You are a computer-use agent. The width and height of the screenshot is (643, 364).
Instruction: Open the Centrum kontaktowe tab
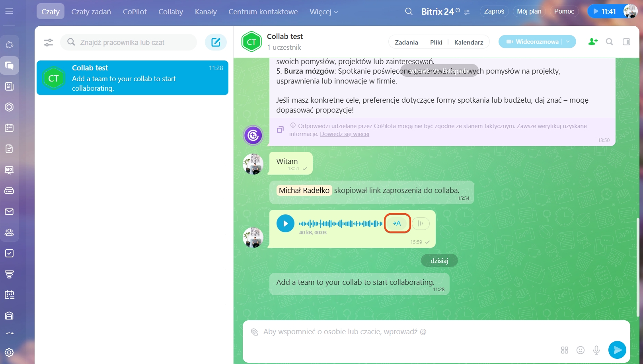(263, 12)
